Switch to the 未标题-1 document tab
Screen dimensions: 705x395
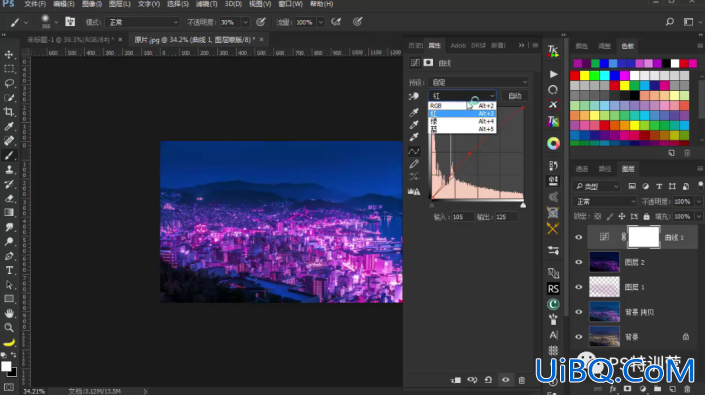(71, 40)
